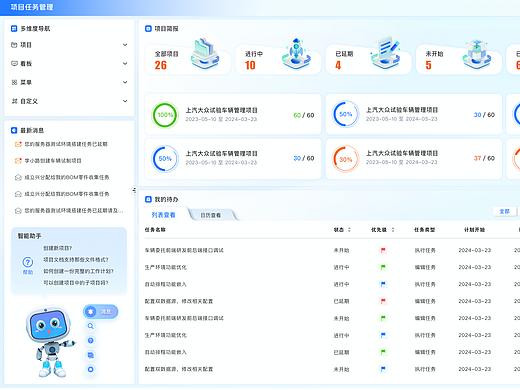Open question 可以创建项目中的子项目吗?

76,283
